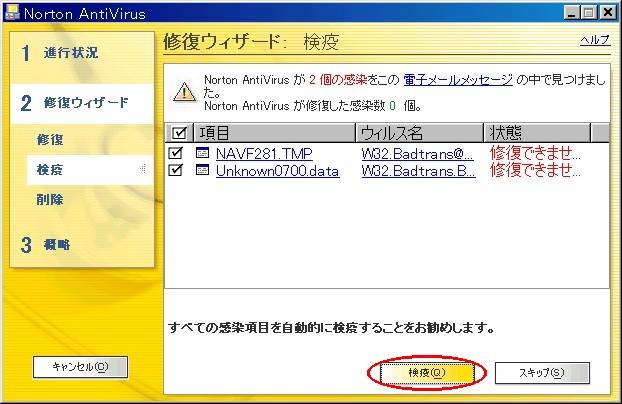Open the 電子メールメッセージ link
The height and width of the screenshot is (404, 622).
point(458,80)
